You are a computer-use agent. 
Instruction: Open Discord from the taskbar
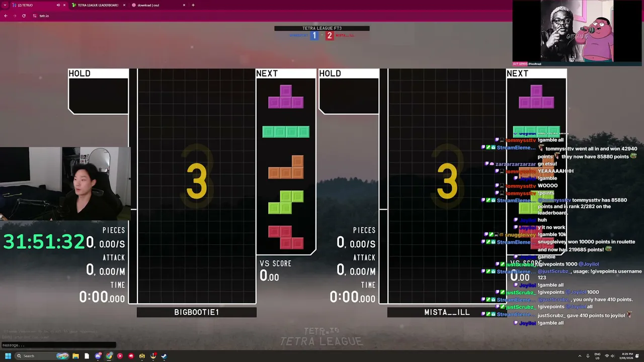(98, 356)
